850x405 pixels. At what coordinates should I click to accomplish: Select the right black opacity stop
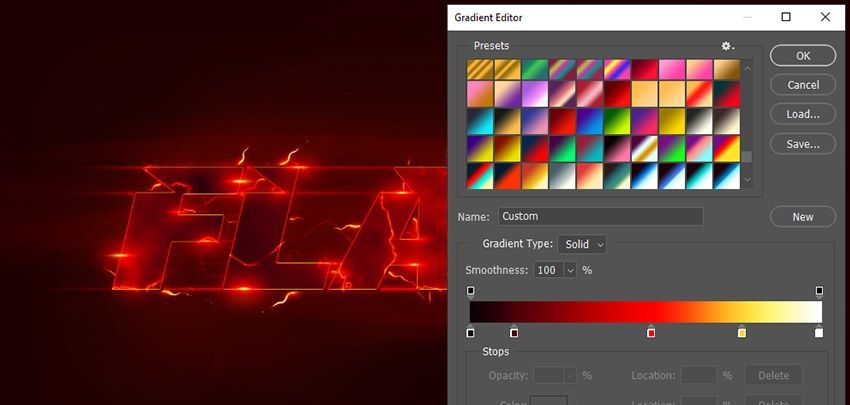(819, 292)
